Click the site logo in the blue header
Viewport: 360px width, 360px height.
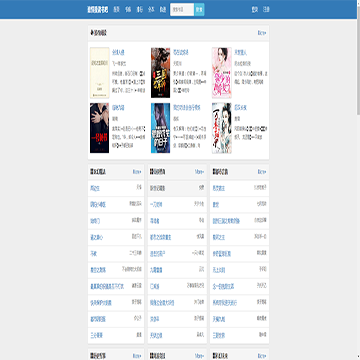98,10
